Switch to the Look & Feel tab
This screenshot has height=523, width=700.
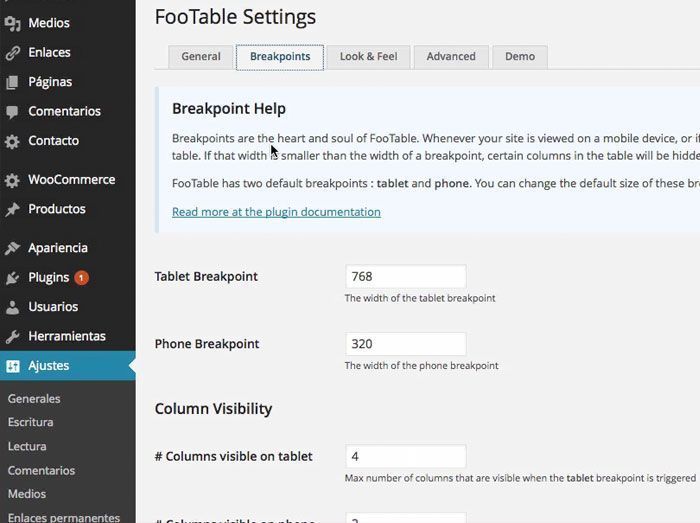[368, 57]
